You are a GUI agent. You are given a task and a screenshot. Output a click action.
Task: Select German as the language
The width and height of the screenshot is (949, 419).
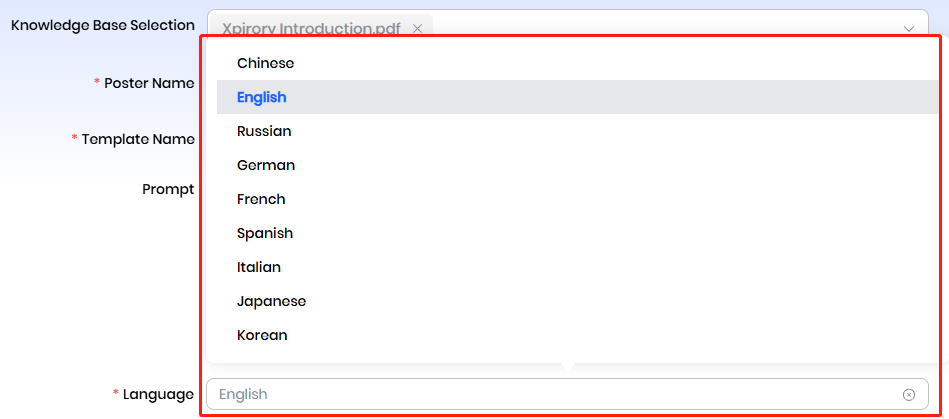[x=266, y=165]
